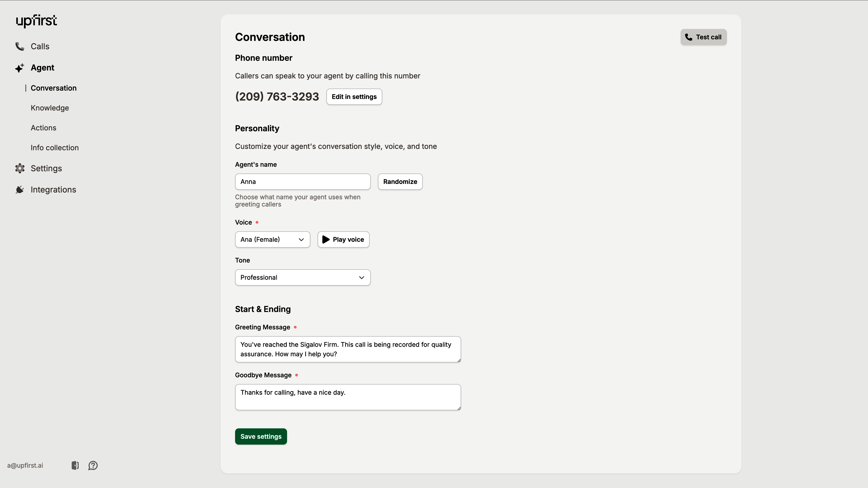Image resolution: width=868 pixels, height=488 pixels.
Task: Open the Conversation tab under Agent
Action: [54, 88]
